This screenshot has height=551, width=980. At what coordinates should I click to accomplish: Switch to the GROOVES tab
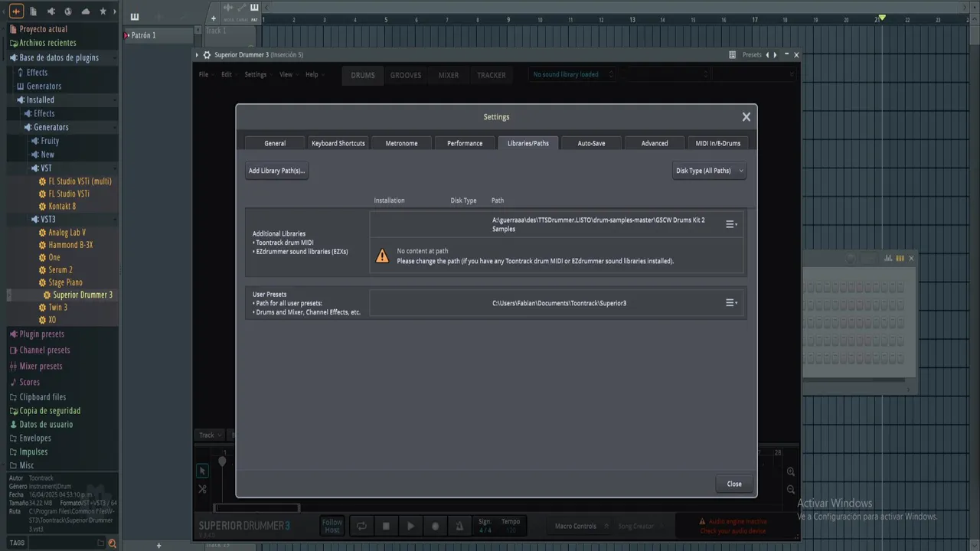(x=406, y=75)
